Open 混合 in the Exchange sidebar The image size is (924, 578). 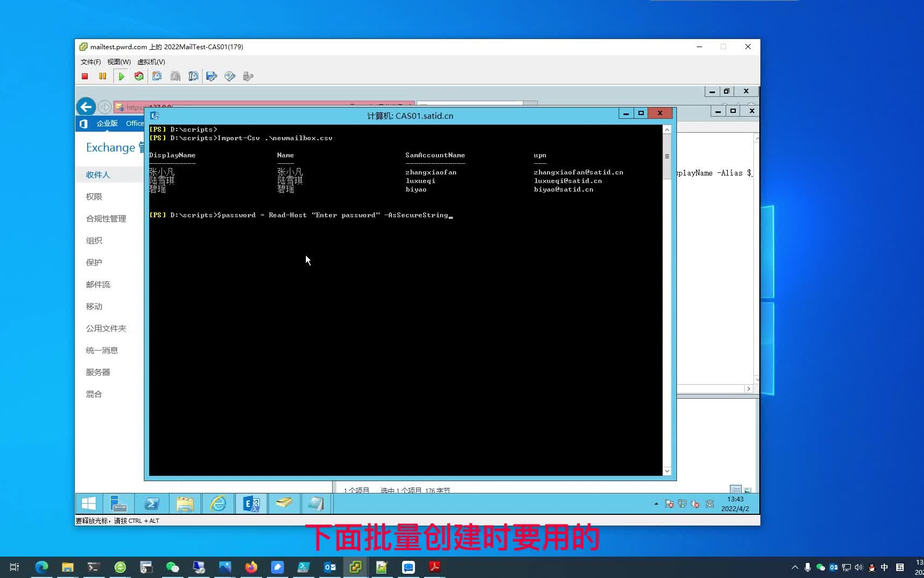[94, 394]
